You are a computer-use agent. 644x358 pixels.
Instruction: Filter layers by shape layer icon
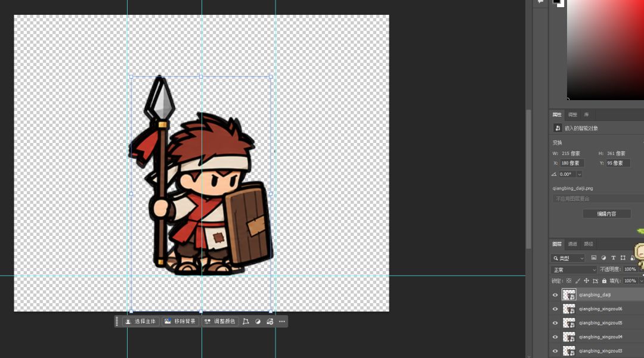tap(623, 258)
